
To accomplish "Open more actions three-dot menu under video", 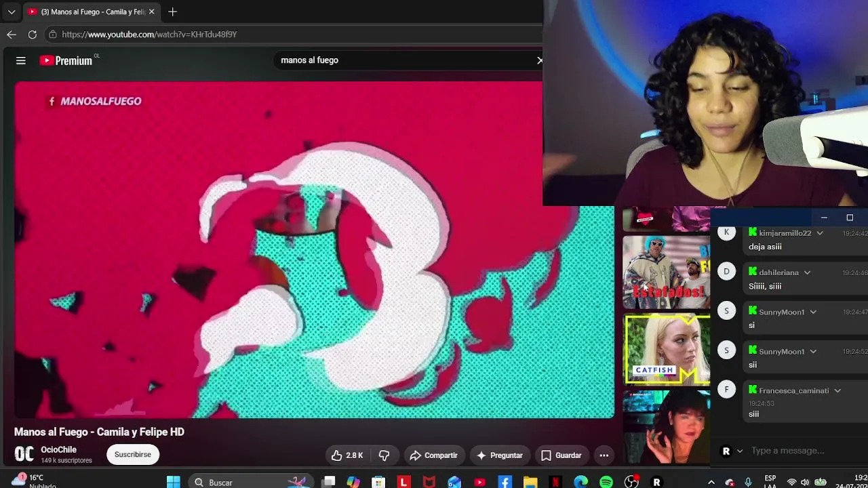I will click(604, 455).
